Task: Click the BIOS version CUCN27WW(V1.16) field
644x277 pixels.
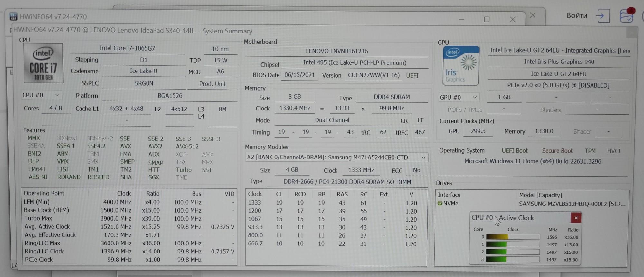Action: click(x=374, y=75)
